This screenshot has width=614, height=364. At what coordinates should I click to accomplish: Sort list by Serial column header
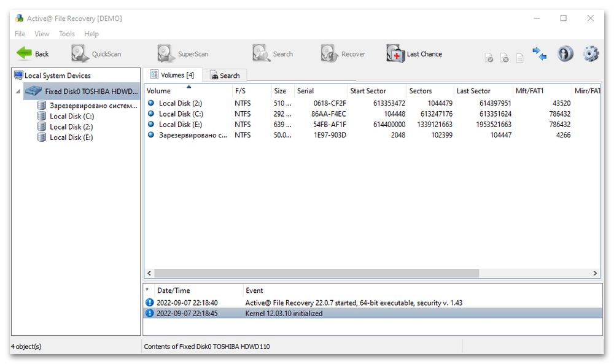point(305,91)
